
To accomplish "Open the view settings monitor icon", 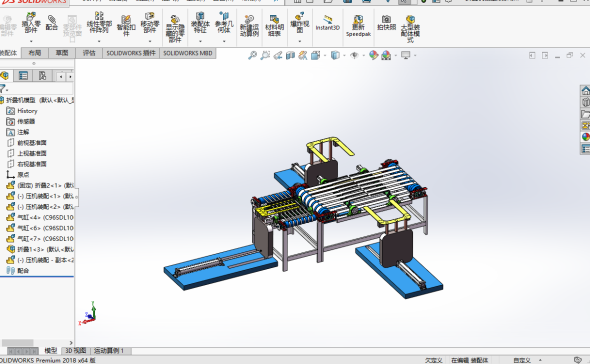I will coord(405,55).
